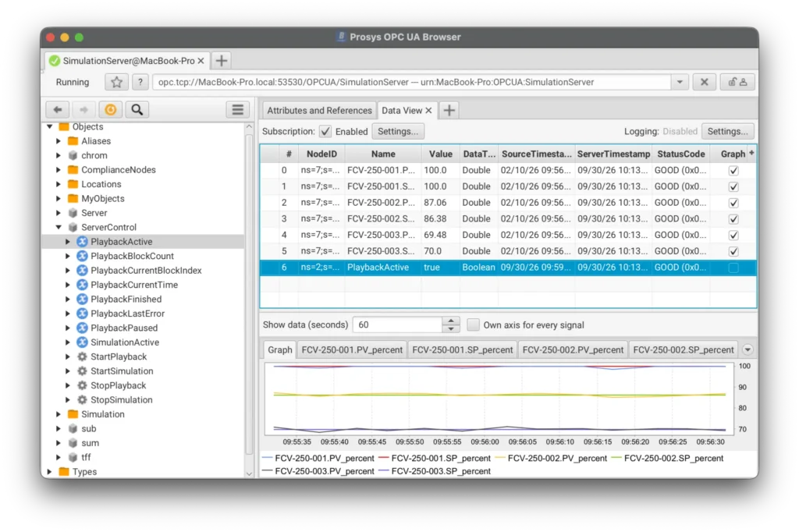This screenshot has height=532, width=799.
Task: Refresh the address space tree
Action: [x=111, y=109]
